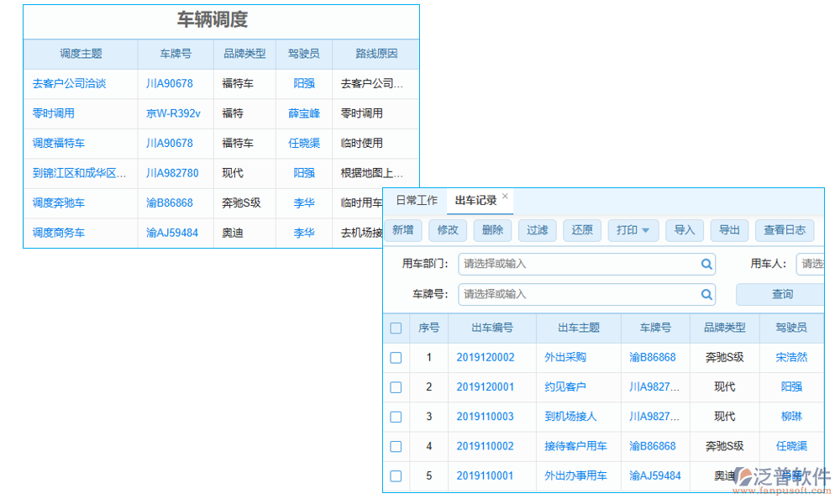Click the magnifier icon beside 车牌号 field
This screenshot has width=840, height=504.
pyautogui.click(x=706, y=295)
